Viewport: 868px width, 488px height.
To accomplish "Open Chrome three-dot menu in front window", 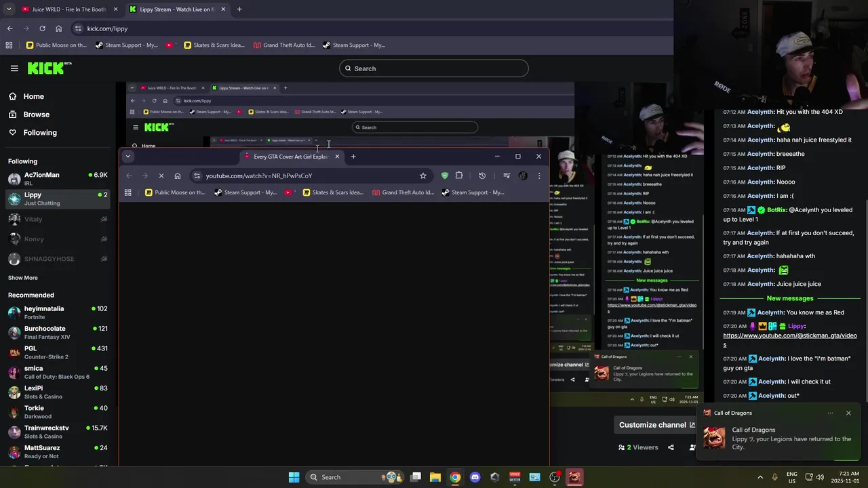I will [539, 176].
